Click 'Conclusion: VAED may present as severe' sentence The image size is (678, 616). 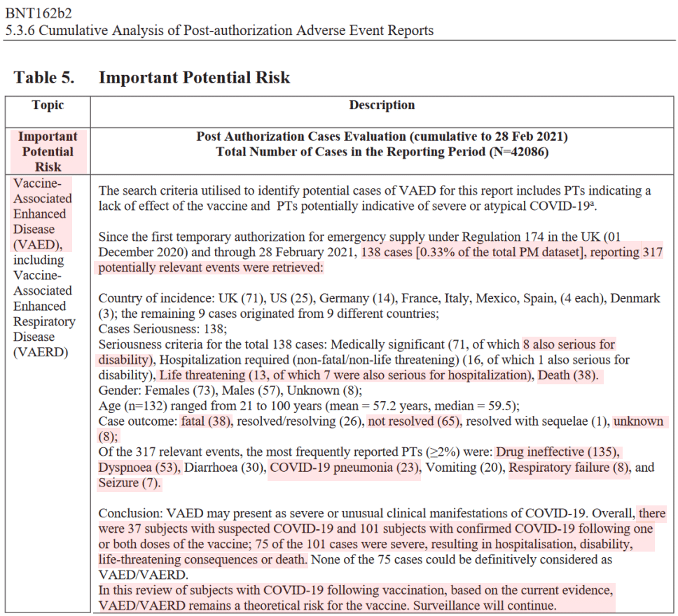point(342,513)
